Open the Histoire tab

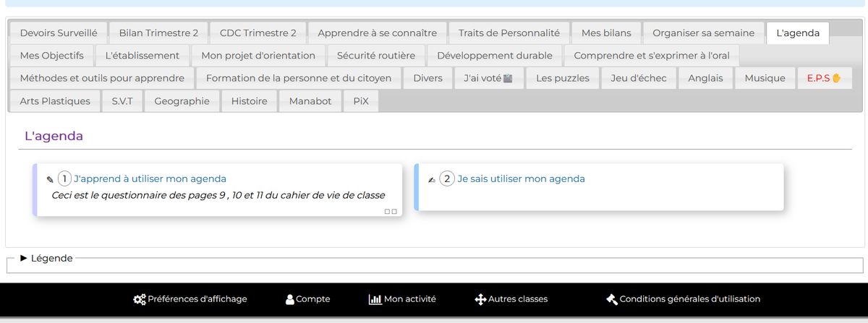pyautogui.click(x=250, y=100)
